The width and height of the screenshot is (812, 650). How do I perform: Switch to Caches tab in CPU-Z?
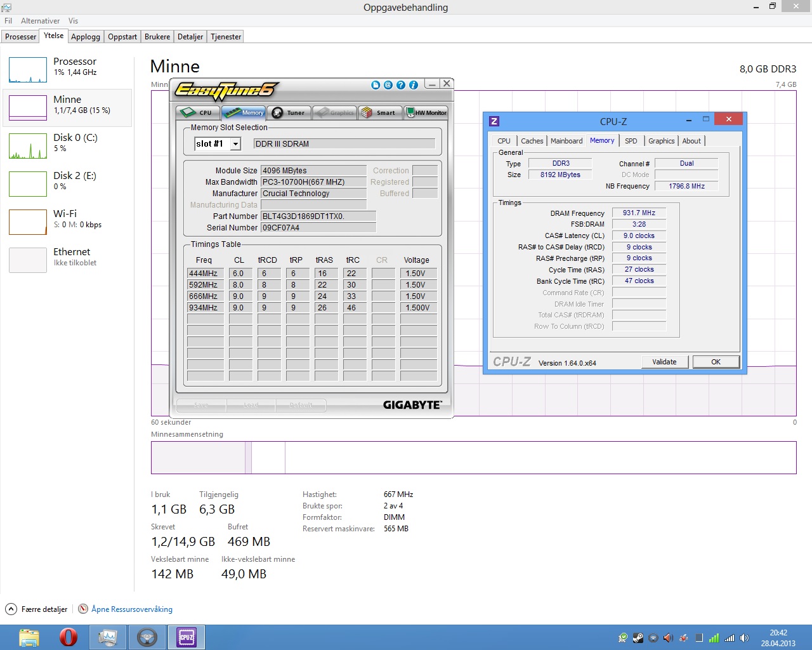[x=532, y=141]
